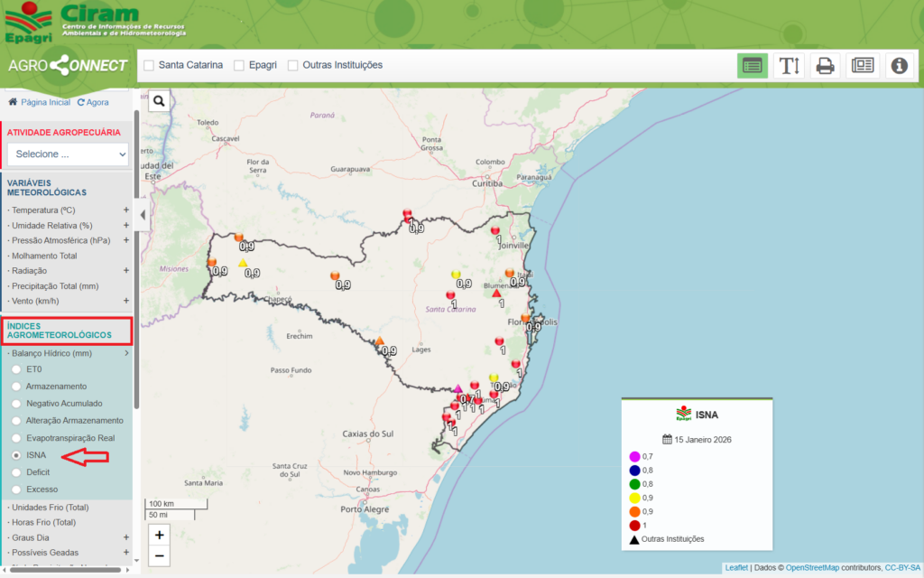Click the text size icon
The height and width of the screenshot is (578, 924).
click(x=790, y=65)
